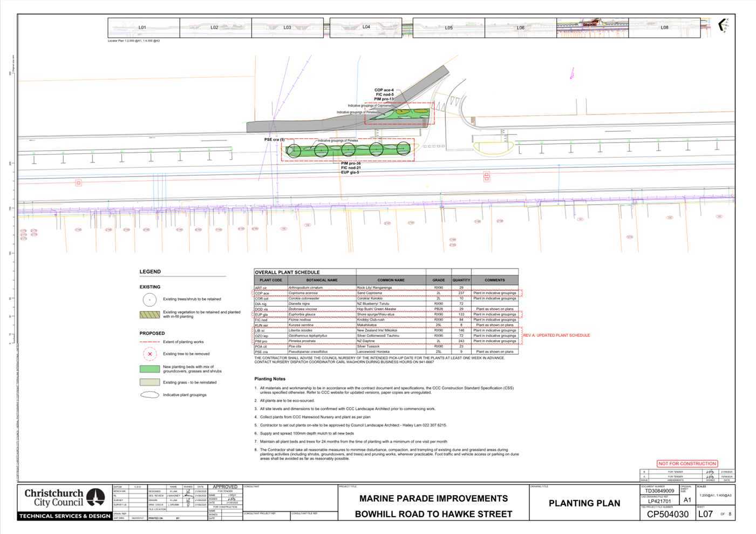Click the QUANTITY column header
The height and width of the screenshot is (534, 756).
pos(461,280)
